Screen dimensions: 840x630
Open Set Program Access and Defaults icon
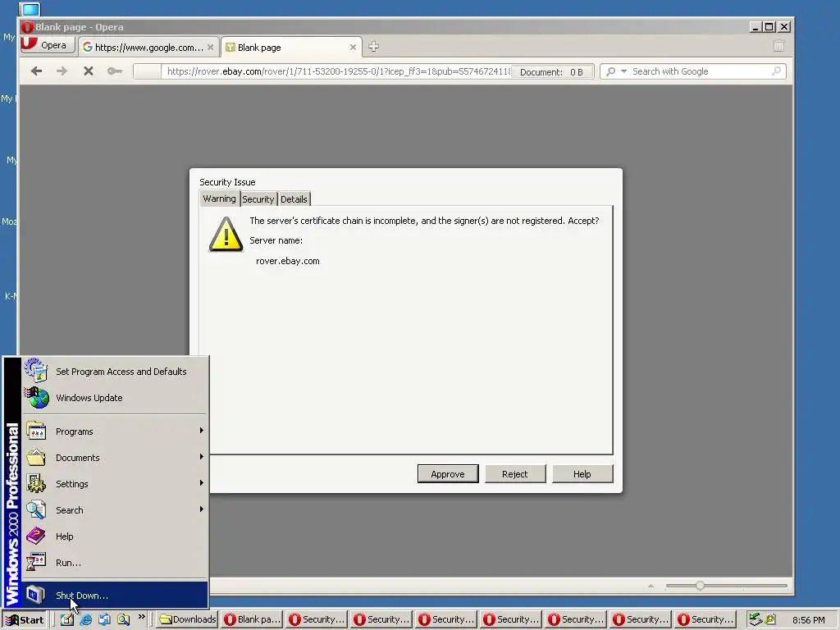point(36,371)
